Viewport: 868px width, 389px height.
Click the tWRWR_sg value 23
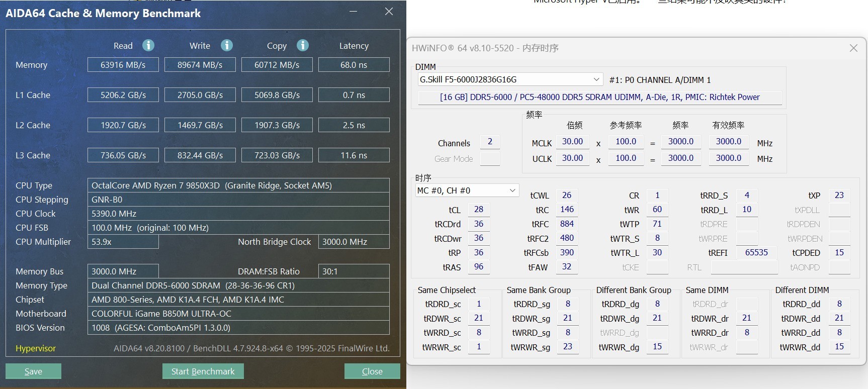tap(568, 347)
